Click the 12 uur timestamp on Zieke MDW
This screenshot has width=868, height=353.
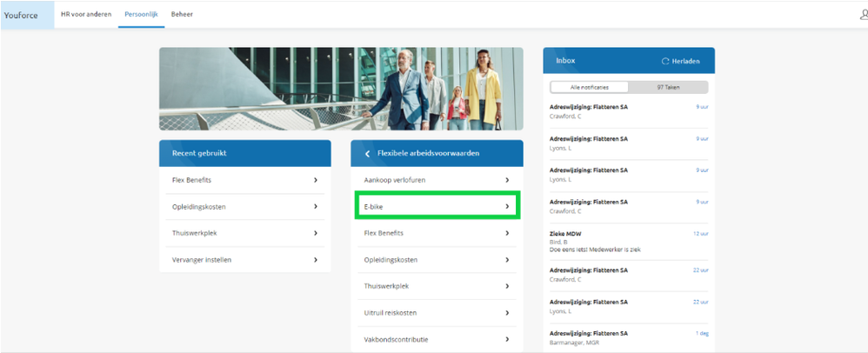(700, 234)
